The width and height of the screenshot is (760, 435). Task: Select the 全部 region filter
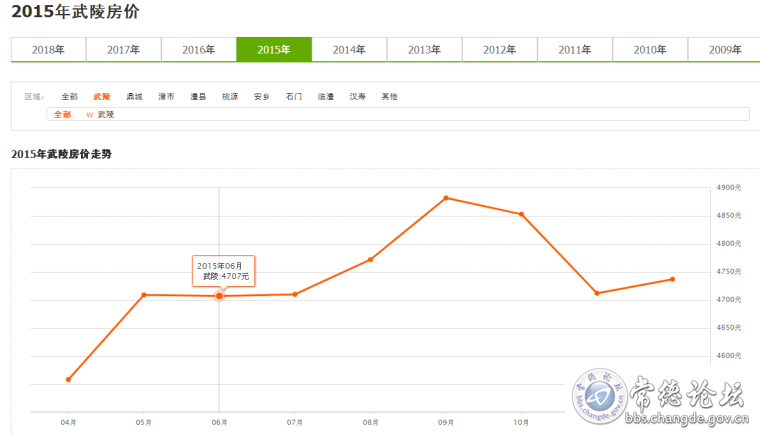click(69, 97)
